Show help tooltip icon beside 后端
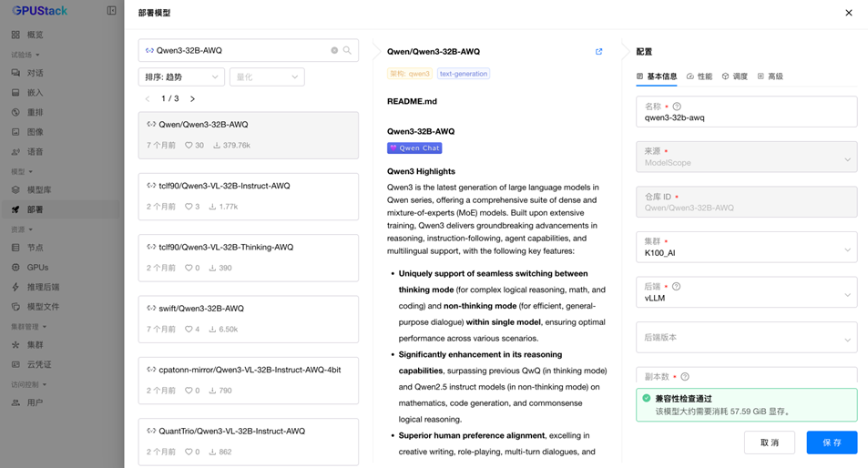The width and height of the screenshot is (868, 468). point(677,287)
